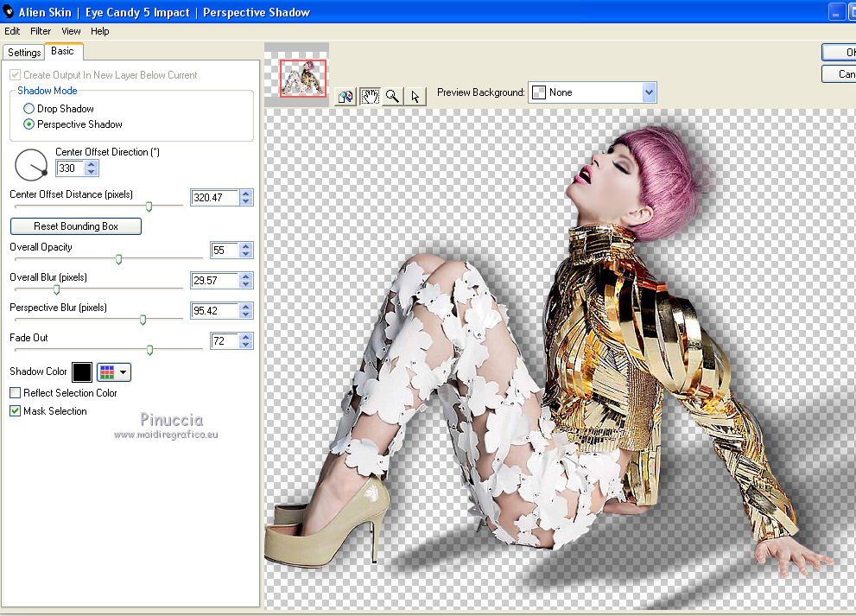Open the View menu

pos(71,31)
